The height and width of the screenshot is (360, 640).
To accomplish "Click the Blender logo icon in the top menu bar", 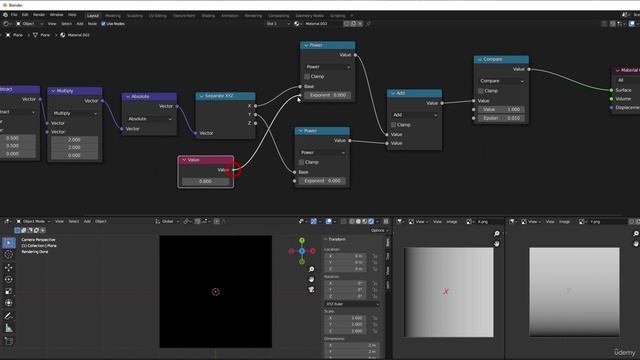I will click(x=5, y=15).
